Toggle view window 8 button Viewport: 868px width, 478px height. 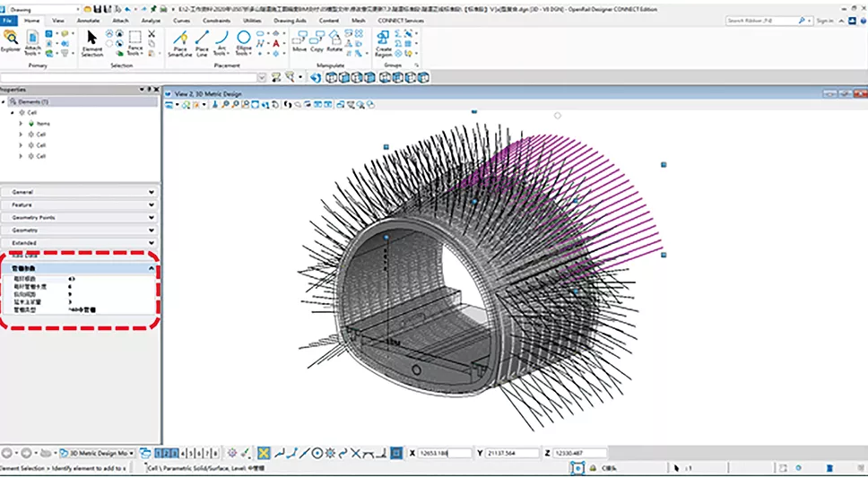(x=215, y=453)
